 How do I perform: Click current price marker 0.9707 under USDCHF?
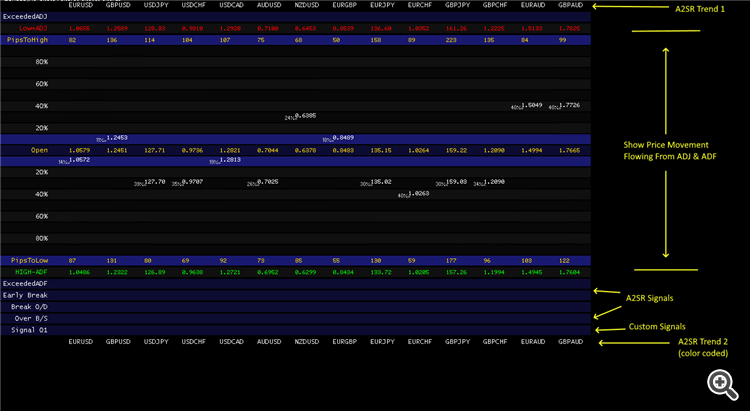192,182
